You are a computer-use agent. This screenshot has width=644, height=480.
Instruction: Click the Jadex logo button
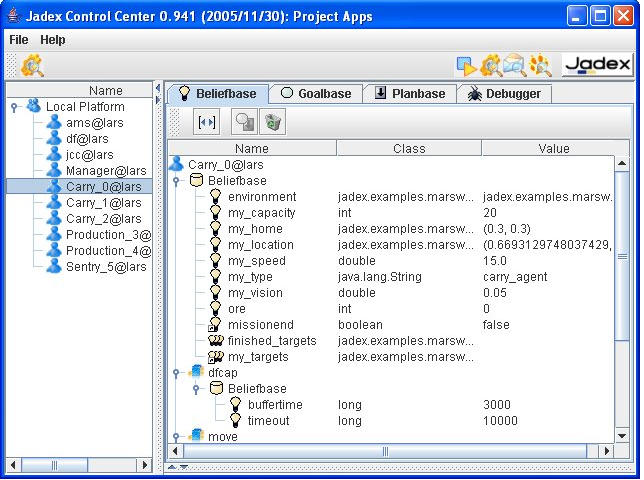coord(597,64)
